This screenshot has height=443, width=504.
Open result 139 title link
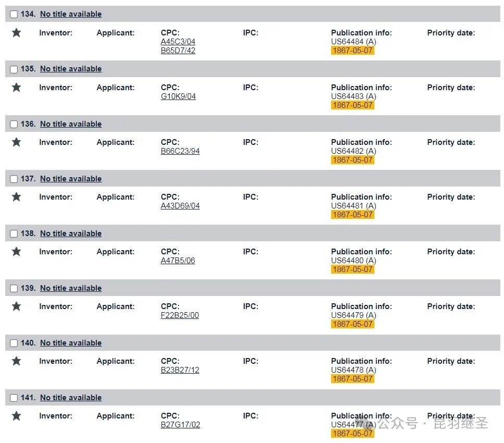(x=71, y=288)
